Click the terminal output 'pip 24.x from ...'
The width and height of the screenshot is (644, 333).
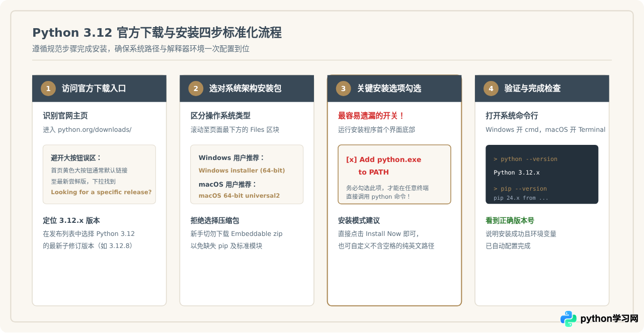[x=521, y=198]
